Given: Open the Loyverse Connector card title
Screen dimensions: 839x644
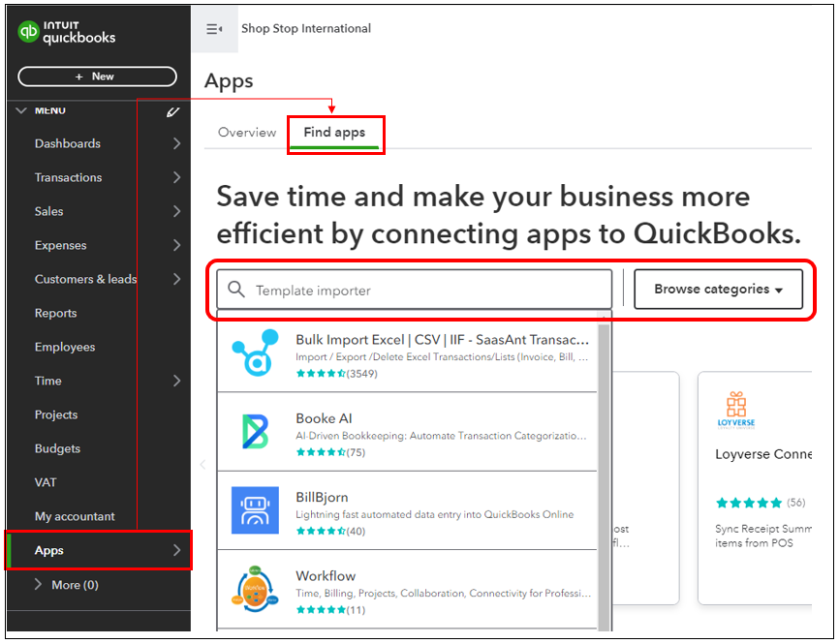Looking at the screenshot, I should 763,454.
